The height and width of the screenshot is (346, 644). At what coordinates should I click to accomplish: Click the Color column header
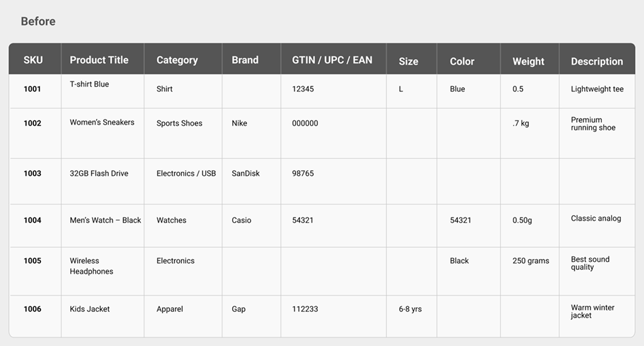tap(462, 61)
